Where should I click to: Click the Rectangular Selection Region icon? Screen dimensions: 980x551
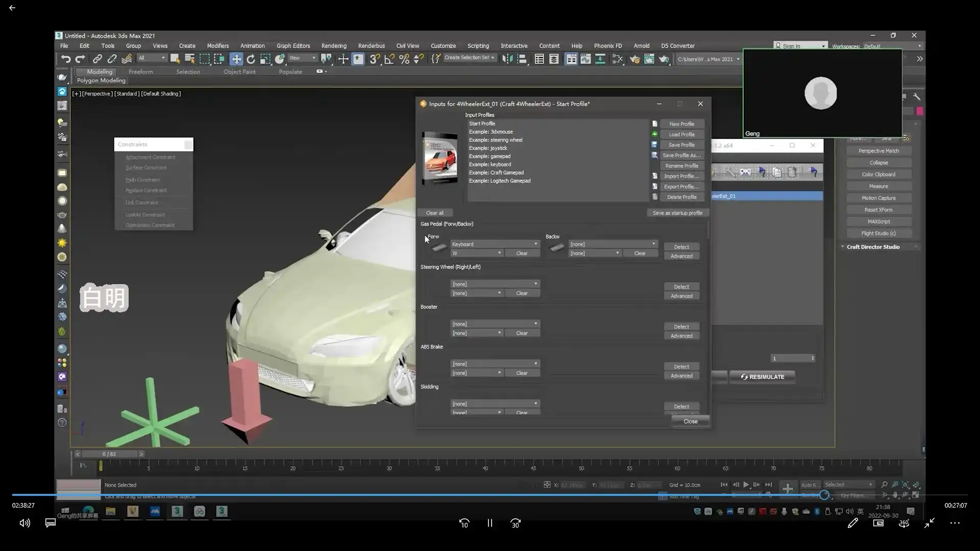205,59
